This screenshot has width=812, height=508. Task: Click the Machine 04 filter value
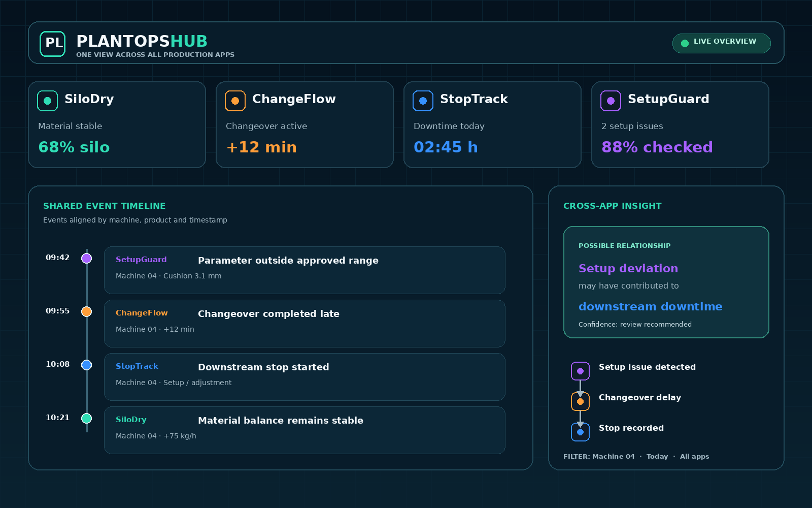614,456
